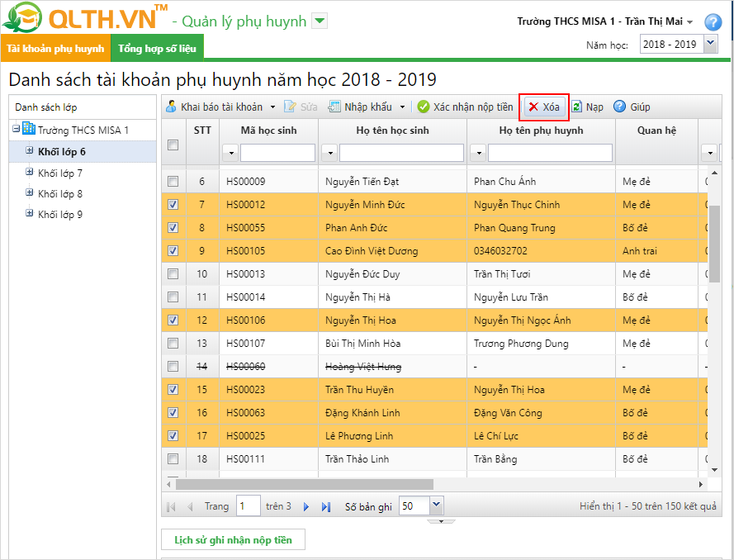Click the Khai báo tài khoản user icon
734x560 pixels.
point(172,107)
